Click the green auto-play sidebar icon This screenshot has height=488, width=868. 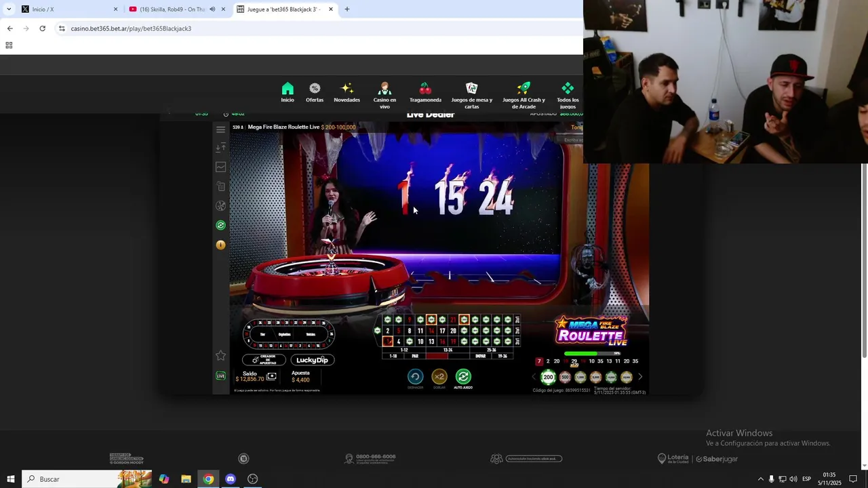click(x=220, y=225)
